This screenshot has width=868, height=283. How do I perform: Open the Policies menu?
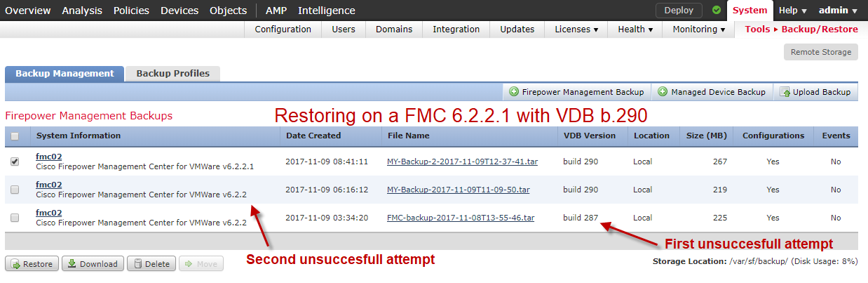click(131, 11)
